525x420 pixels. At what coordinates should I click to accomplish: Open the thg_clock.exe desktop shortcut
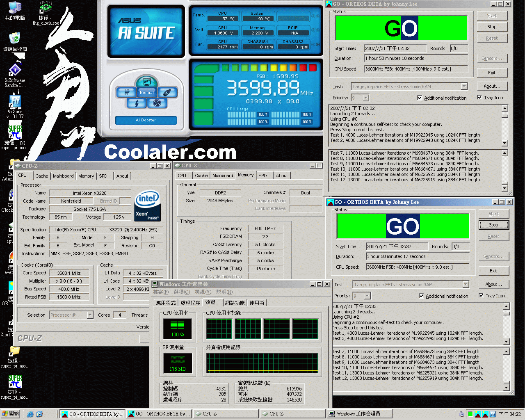point(46,13)
